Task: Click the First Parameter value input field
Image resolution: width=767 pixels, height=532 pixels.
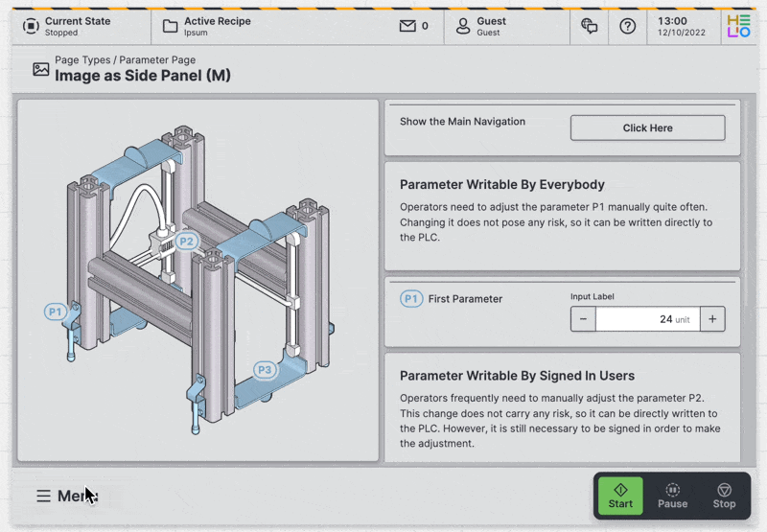Action: coord(647,319)
